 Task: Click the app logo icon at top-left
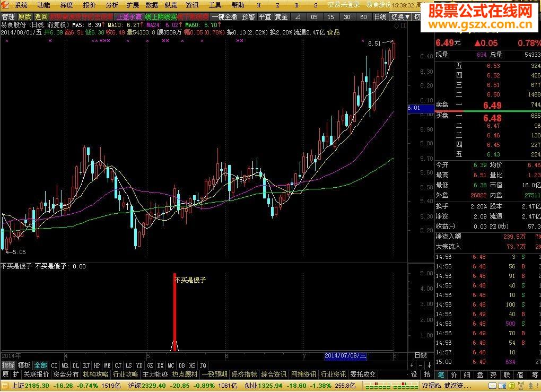coord(5,4)
